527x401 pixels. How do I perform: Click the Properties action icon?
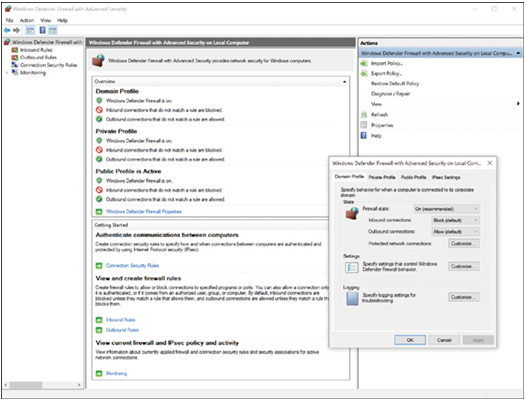coord(364,125)
